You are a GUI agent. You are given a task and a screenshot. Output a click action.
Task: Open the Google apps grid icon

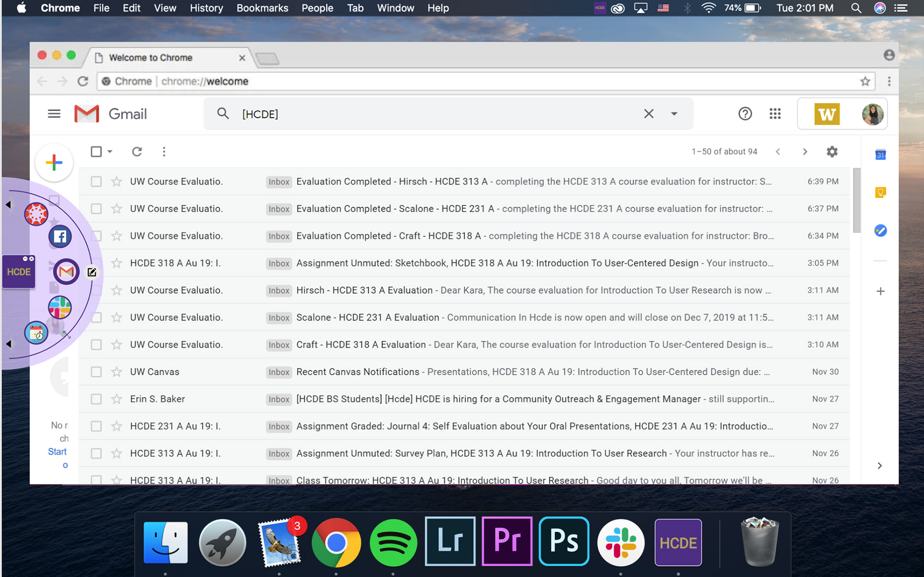click(x=775, y=114)
